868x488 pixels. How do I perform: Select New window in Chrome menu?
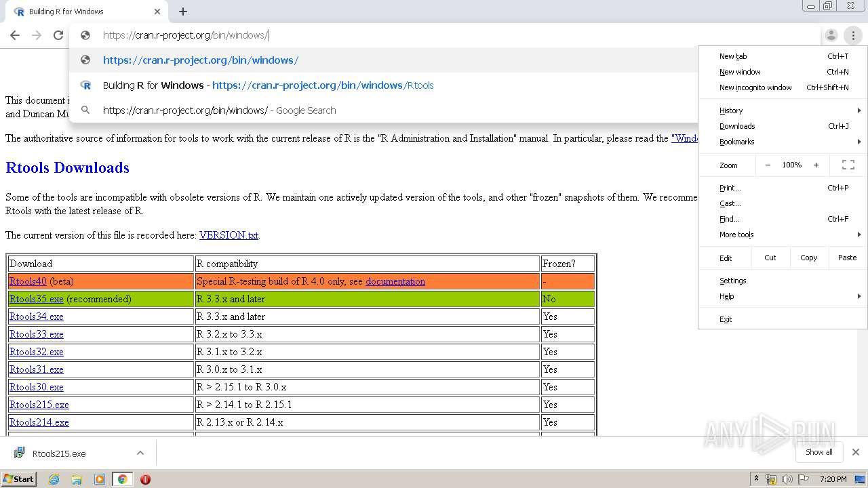(783, 72)
